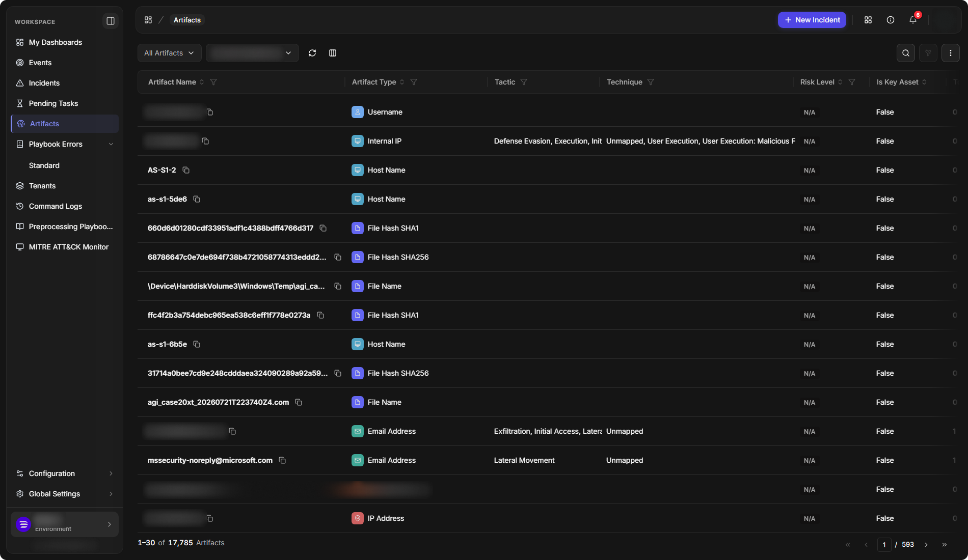This screenshot has width=968, height=560.
Task: Filter the Artifact Name column
Action: [213, 82]
